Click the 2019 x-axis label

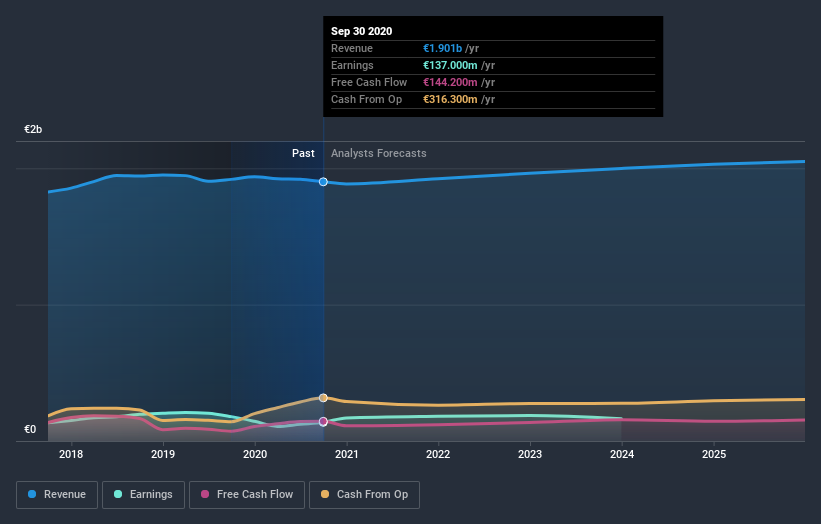163,454
